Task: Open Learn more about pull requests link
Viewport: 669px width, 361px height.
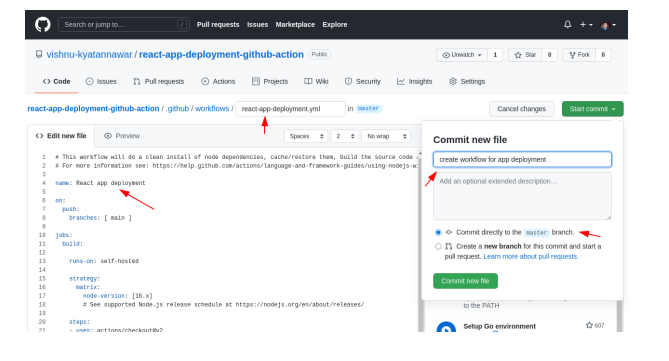Action: [x=531, y=256]
